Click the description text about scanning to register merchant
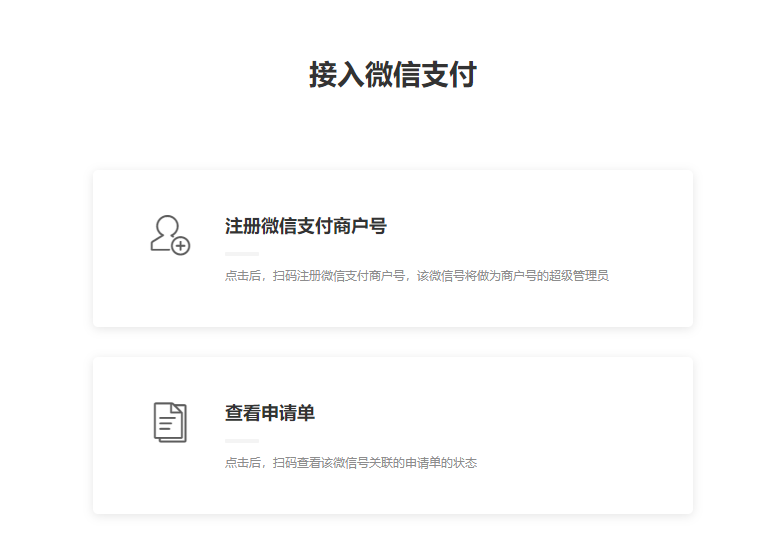766x551 pixels. 417,276
